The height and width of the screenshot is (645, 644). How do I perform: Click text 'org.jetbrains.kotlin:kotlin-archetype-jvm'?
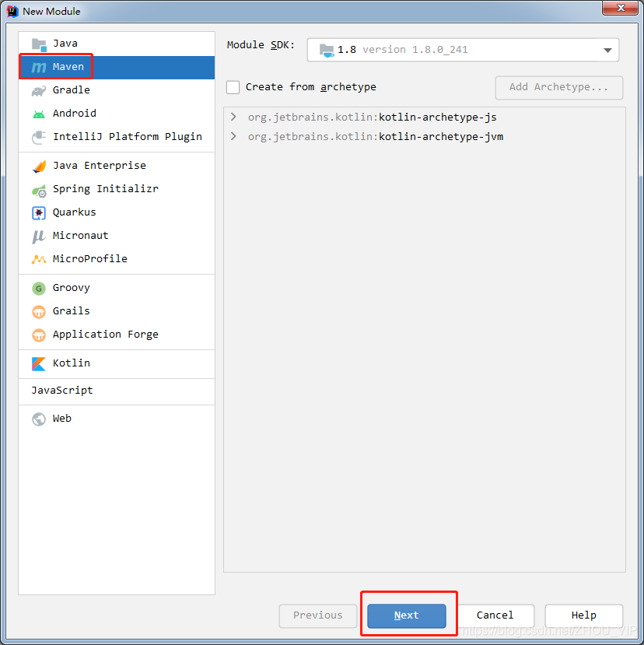click(x=376, y=137)
